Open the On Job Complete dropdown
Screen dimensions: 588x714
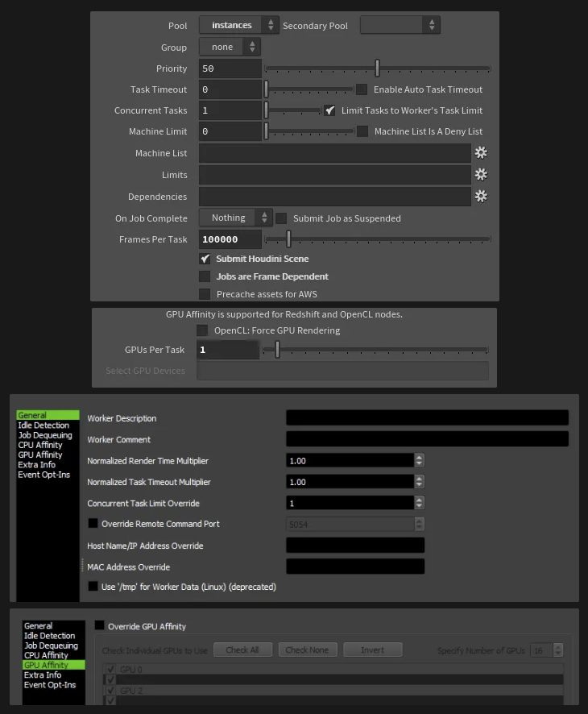coord(235,218)
